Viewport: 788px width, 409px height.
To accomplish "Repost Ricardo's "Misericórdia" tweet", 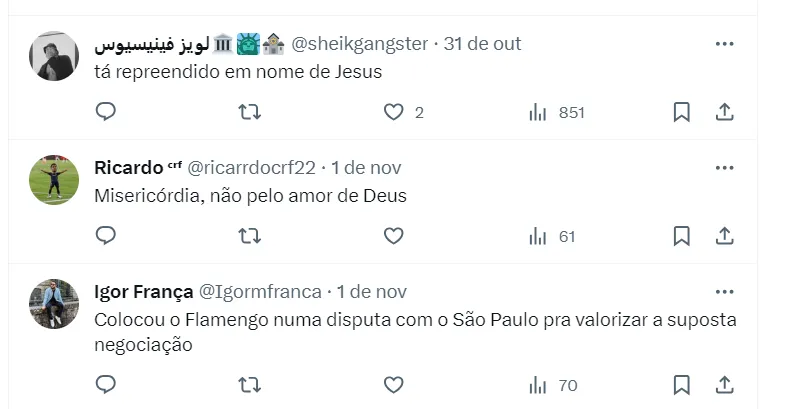I will 250,236.
